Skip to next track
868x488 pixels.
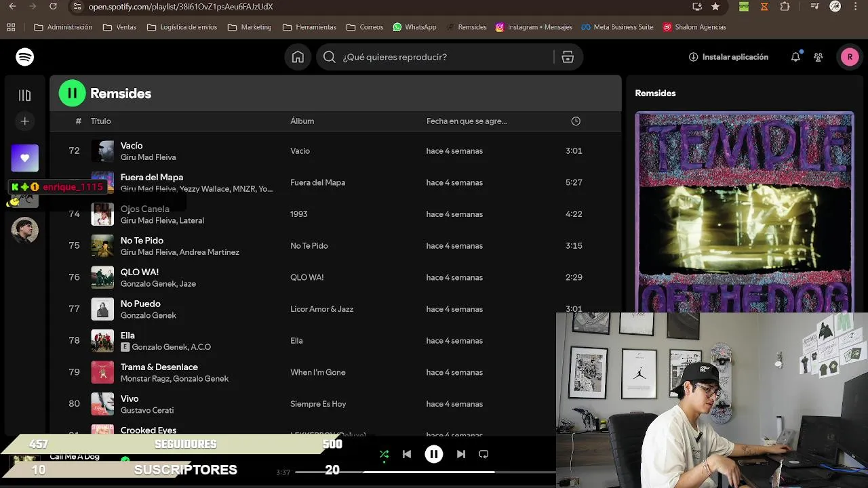(x=461, y=454)
